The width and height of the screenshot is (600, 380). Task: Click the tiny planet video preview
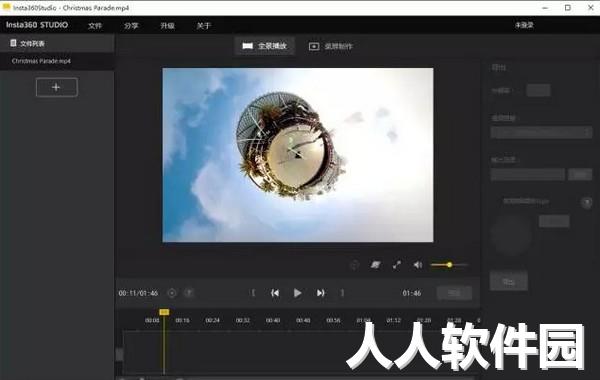point(298,155)
